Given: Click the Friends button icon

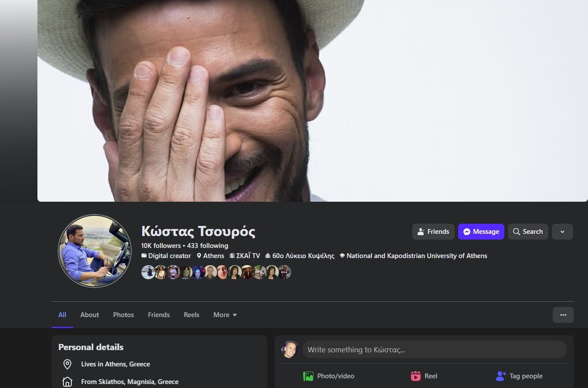Looking at the screenshot, I should tap(421, 232).
